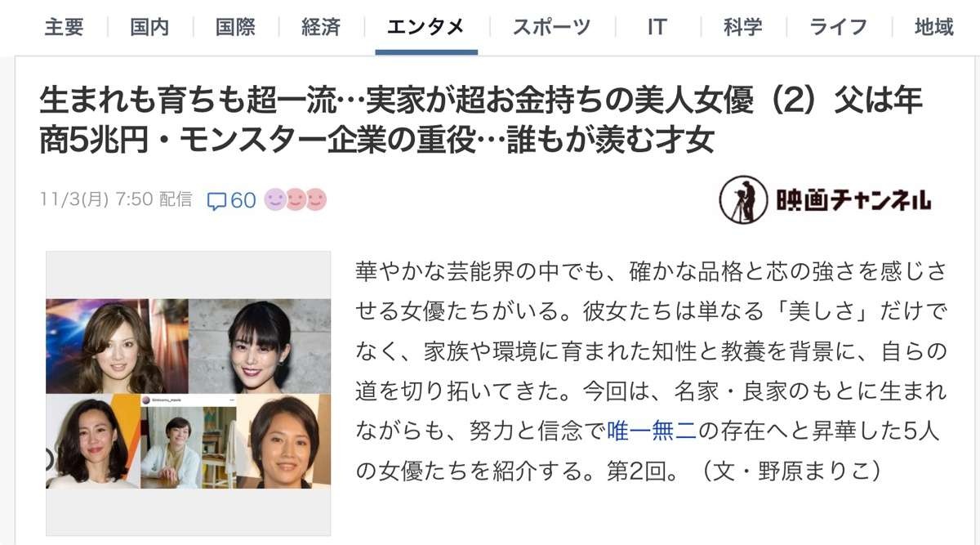Click the film camera operator logo icon
Image resolution: width=980 pixels, height=545 pixels.
(x=743, y=200)
